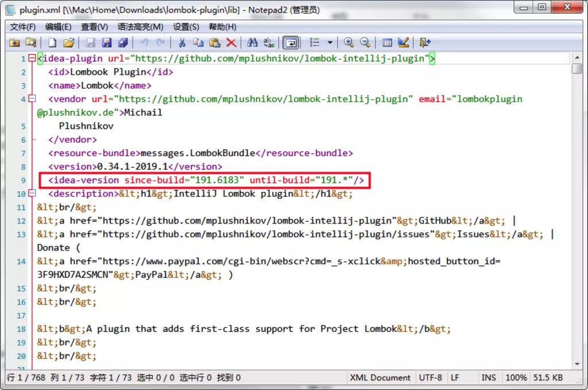Open the customize schemes pencil icon
This screenshot has height=390, width=588.
(404, 43)
